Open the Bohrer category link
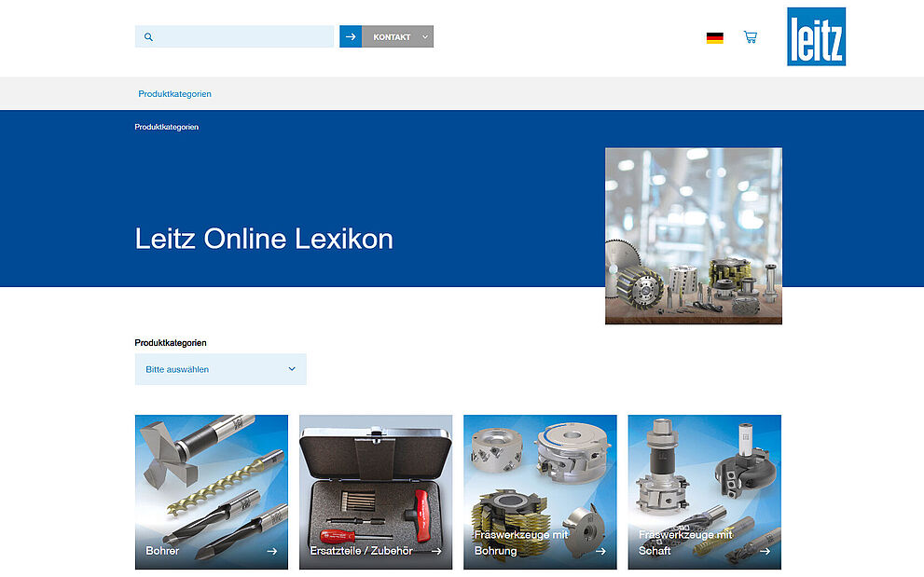The image size is (924, 577). click(x=160, y=551)
